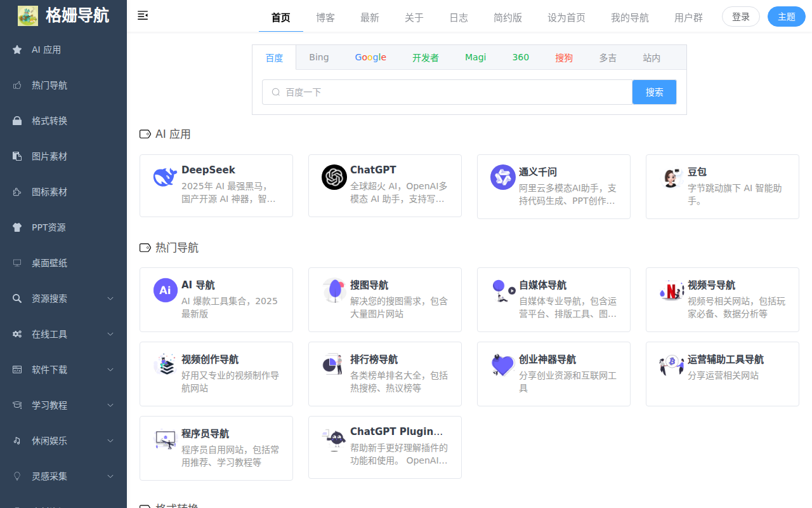Expand the 休闲娱乐 sidebar chevron
This screenshot has height=508, width=812.
point(110,441)
